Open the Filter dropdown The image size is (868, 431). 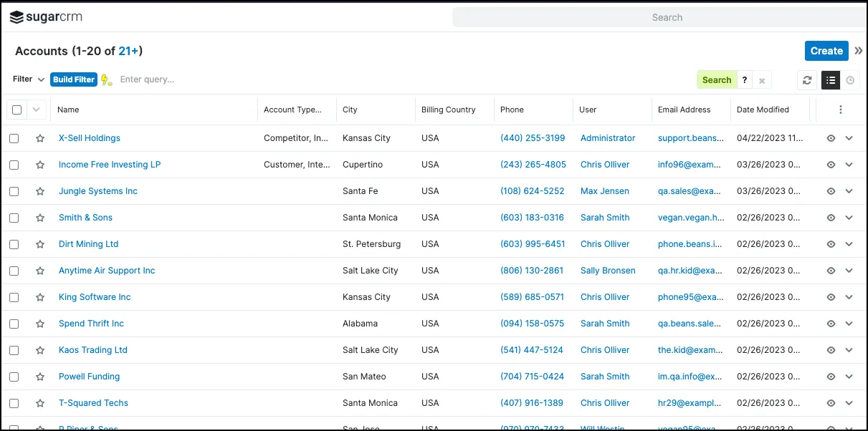29,79
